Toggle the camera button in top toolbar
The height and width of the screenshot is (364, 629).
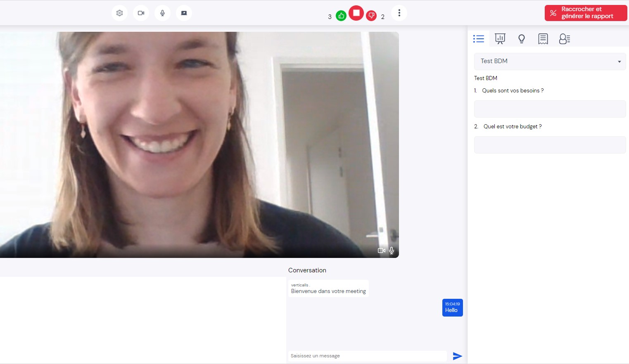point(141,13)
